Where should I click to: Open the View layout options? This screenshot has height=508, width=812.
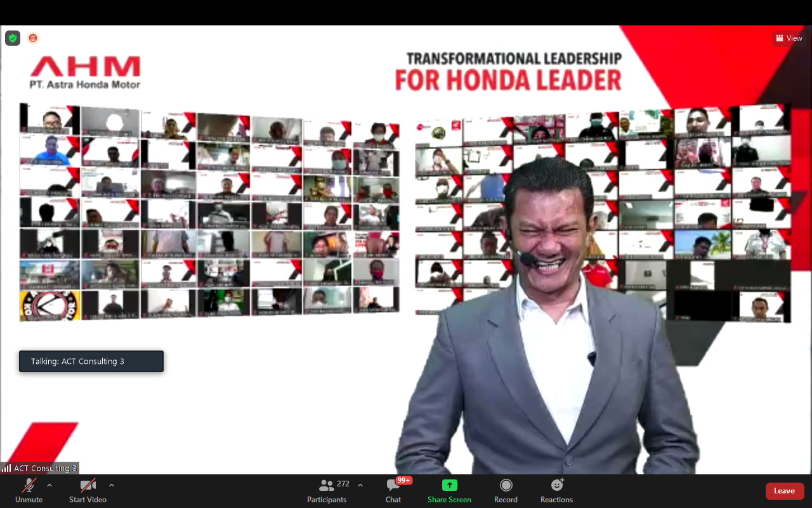tap(789, 38)
